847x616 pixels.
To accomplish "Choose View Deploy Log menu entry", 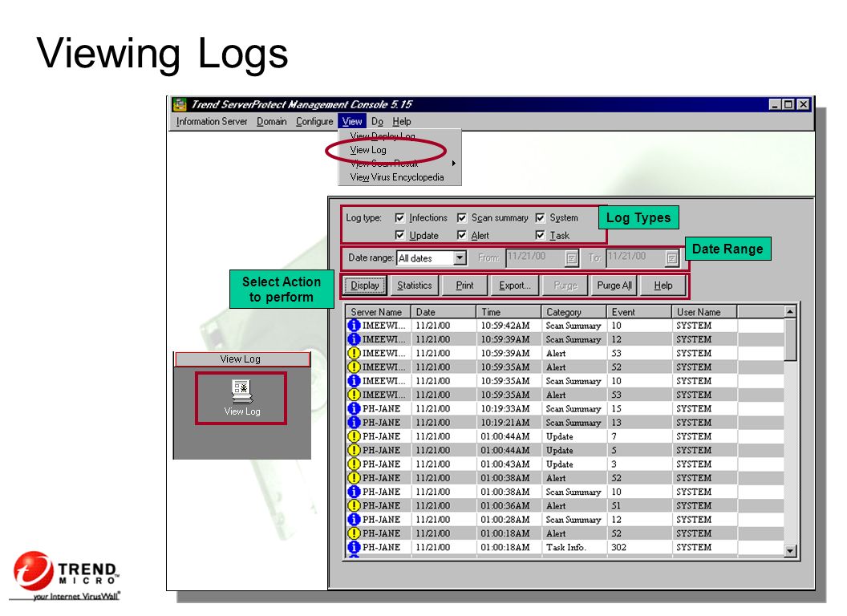I will click(x=383, y=136).
